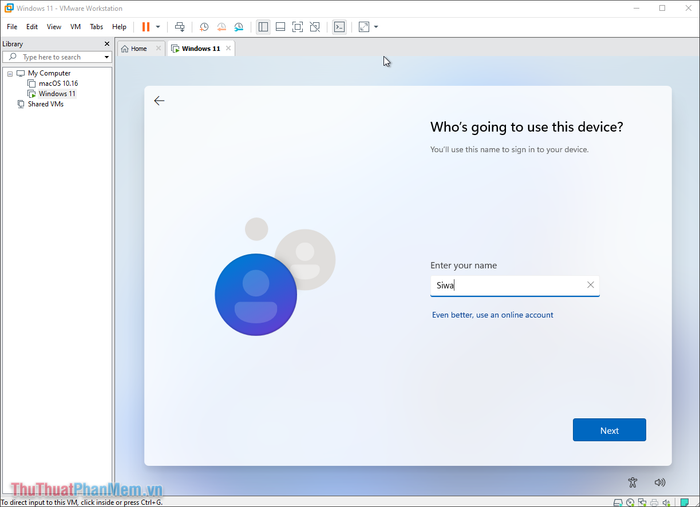Click the Enter your name field
Viewport: 700px width, 507px height.
[x=514, y=286]
